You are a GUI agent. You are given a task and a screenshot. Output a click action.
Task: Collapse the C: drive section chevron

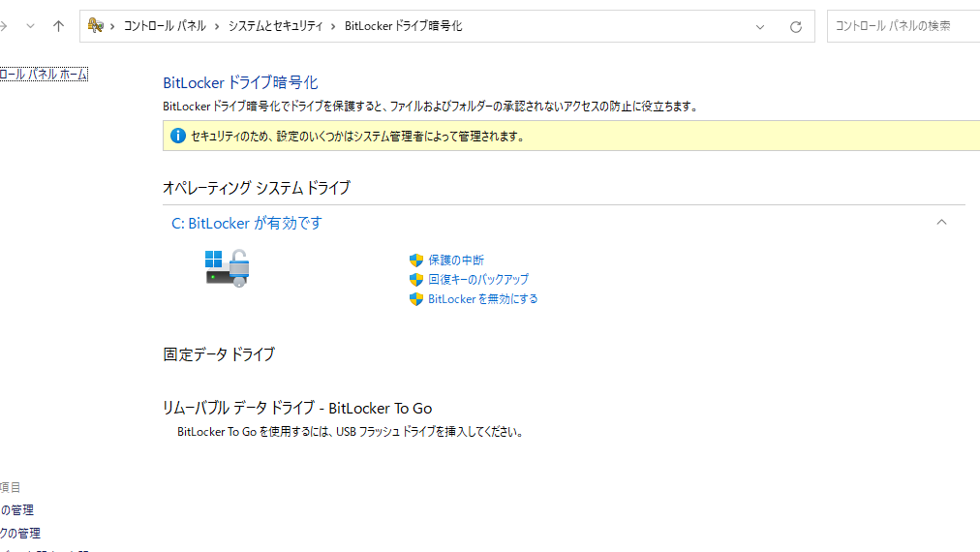(942, 222)
